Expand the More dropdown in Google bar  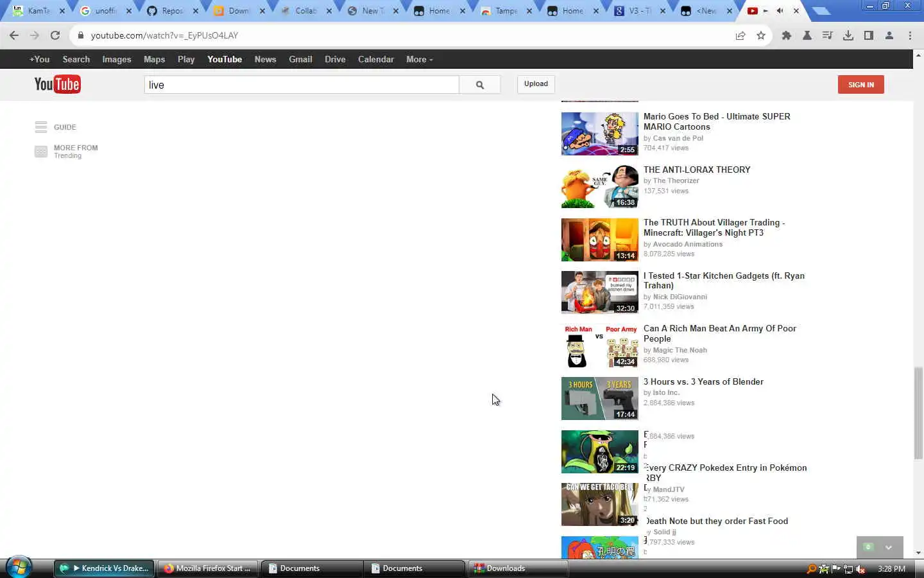click(420, 59)
